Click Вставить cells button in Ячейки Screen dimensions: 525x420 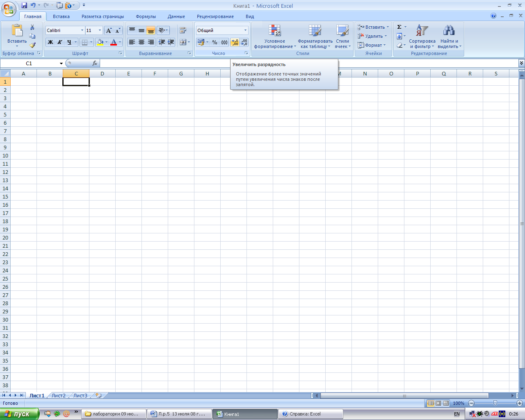(373, 27)
